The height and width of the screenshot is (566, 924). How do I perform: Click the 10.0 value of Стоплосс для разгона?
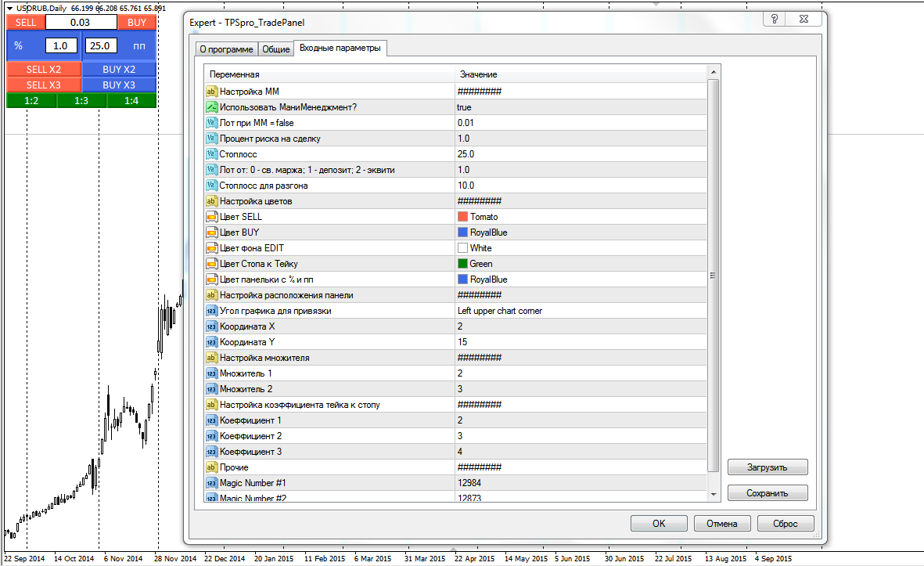point(466,185)
